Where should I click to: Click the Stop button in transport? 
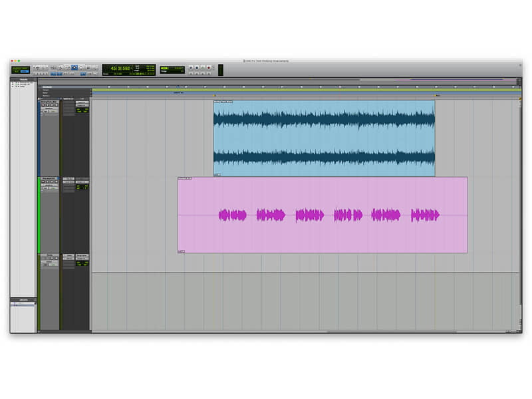[196, 68]
